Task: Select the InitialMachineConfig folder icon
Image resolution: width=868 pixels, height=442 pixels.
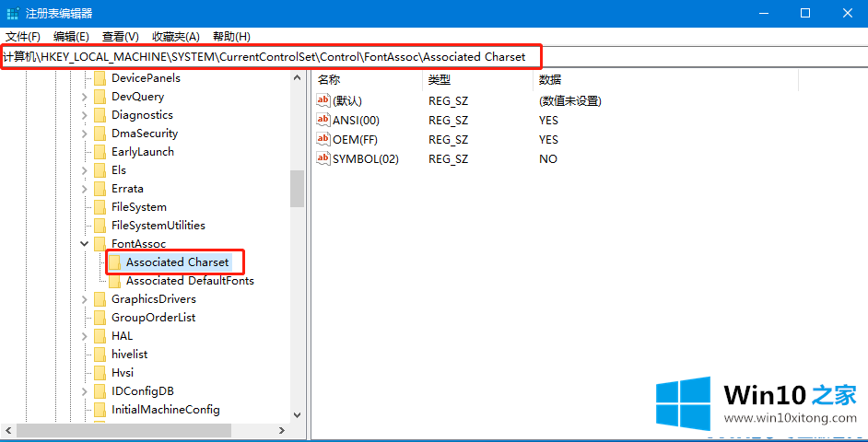Action: tap(100, 410)
